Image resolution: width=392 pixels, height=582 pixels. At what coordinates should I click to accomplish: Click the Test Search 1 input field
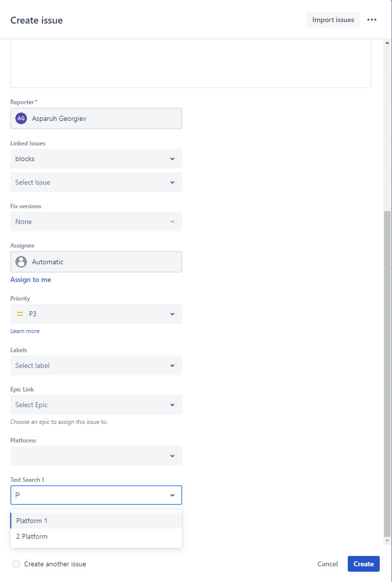(88, 495)
